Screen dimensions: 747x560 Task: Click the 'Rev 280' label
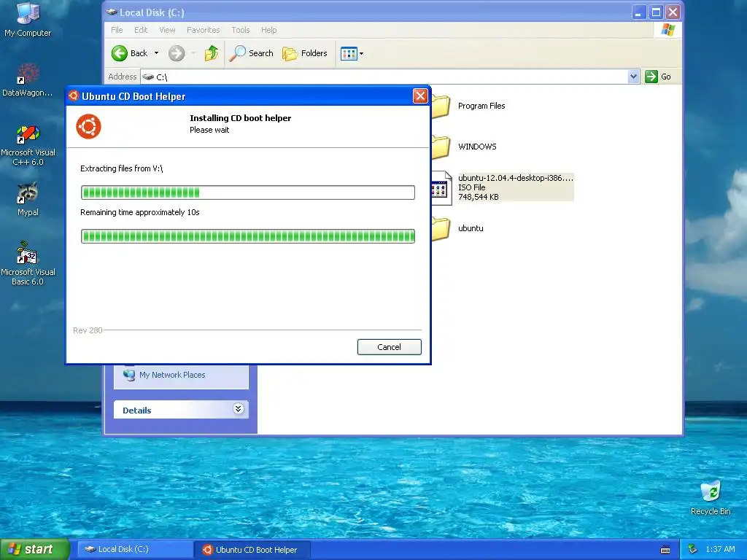[88, 330]
